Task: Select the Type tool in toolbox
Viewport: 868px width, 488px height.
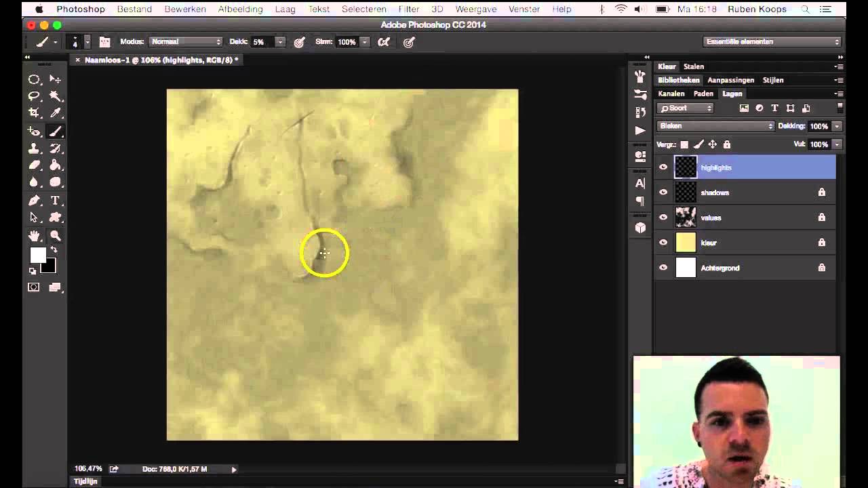Action: tap(56, 201)
